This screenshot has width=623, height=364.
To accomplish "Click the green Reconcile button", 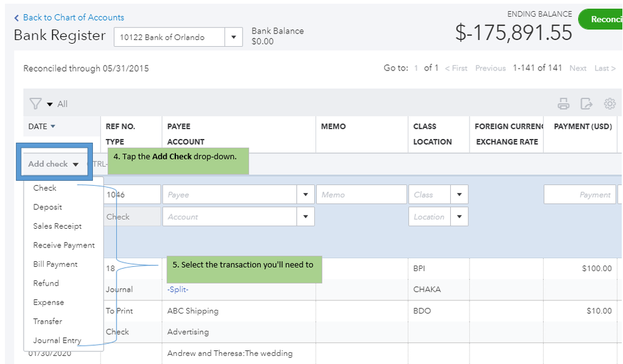I will tap(602, 19).
